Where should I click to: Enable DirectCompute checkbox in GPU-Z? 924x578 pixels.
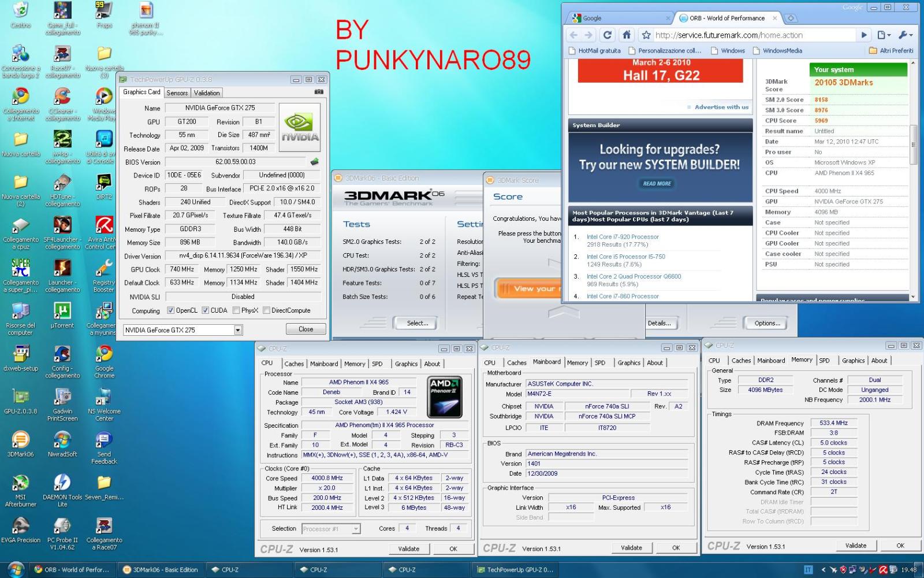tap(266, 310)
